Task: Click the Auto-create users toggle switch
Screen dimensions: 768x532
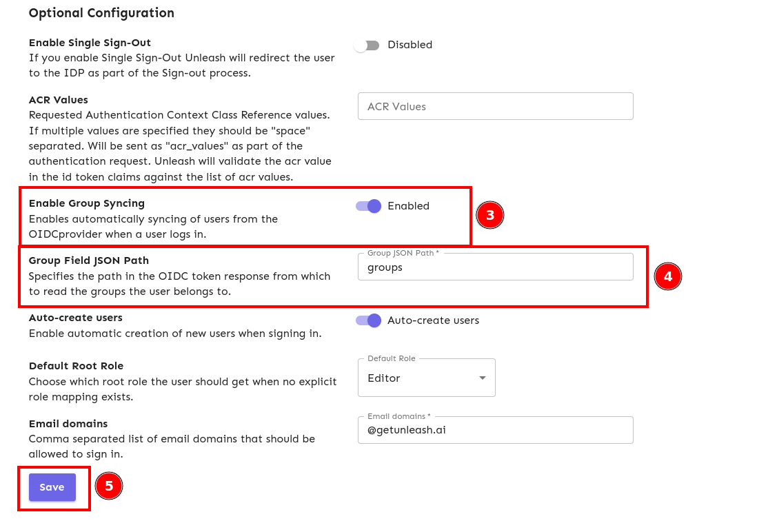Action: [367, 320]
